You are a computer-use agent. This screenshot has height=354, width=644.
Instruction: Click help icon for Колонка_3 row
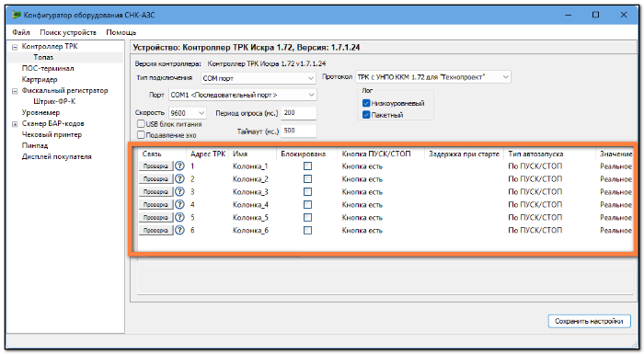179,191
